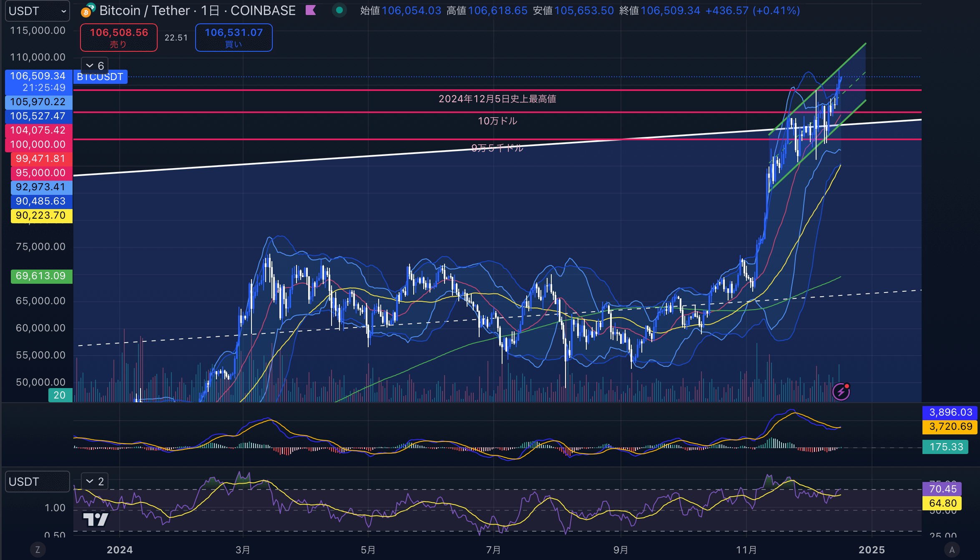Image resolution: width=980 pixels, height=560 pixels.
Task: Open the USDT dropdown in lower pane
Action: 37,482
